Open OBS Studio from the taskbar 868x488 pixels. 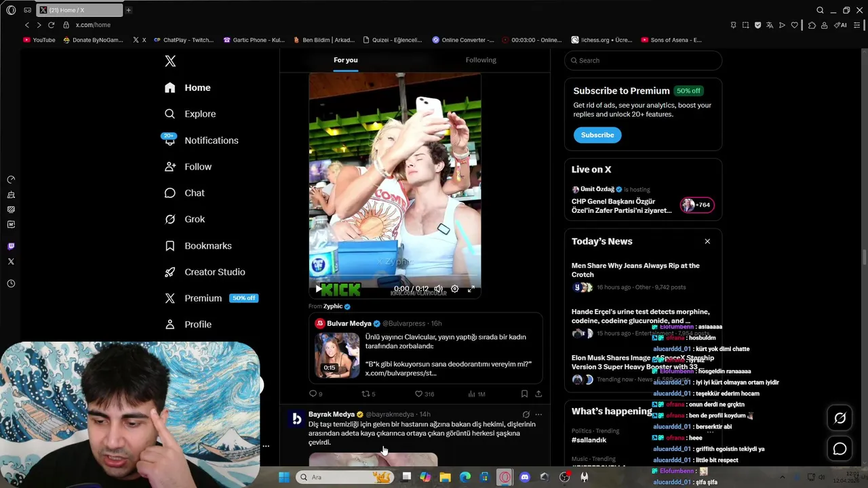tap(564, 477)
